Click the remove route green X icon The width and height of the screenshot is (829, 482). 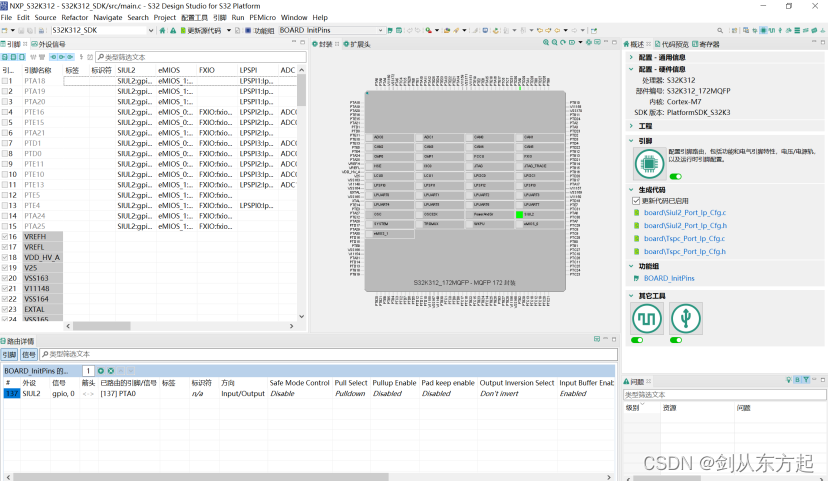click(x=110, y=371)
